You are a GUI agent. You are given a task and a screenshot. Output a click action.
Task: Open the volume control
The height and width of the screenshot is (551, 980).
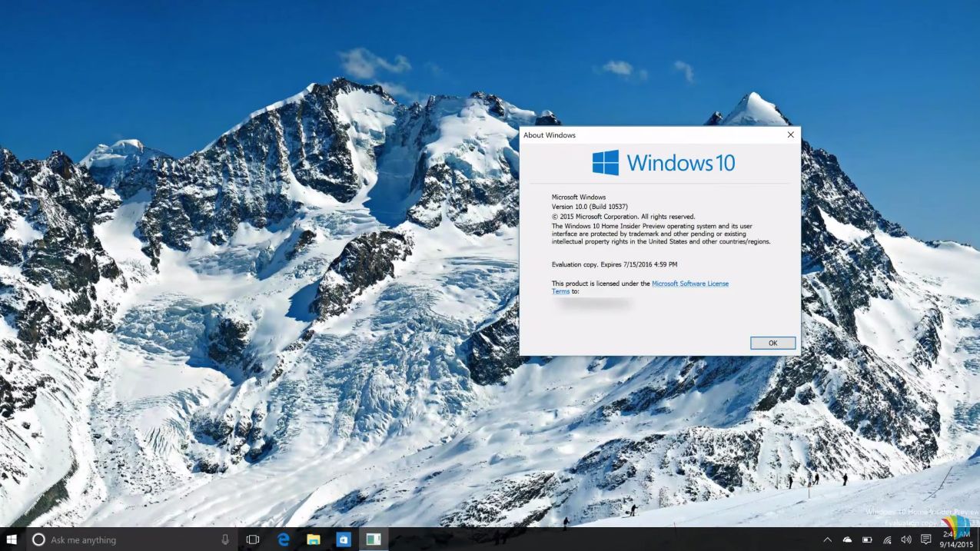pos(906,539)
